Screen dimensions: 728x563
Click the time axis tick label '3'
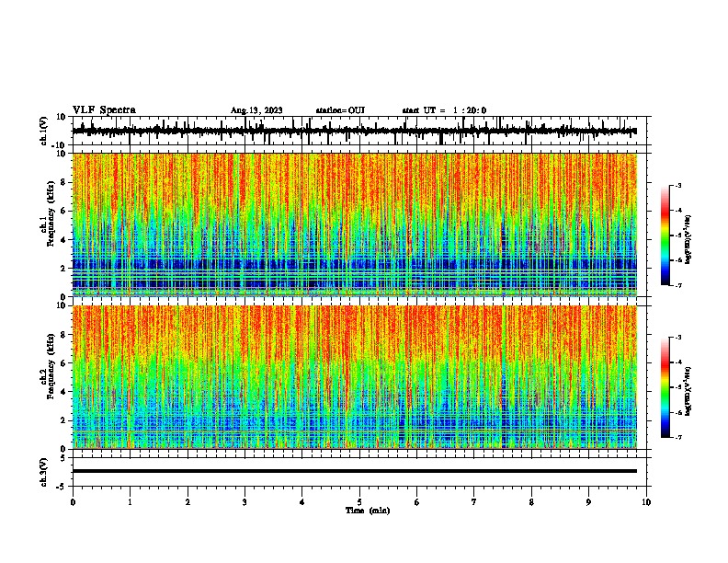click(245, 502)
